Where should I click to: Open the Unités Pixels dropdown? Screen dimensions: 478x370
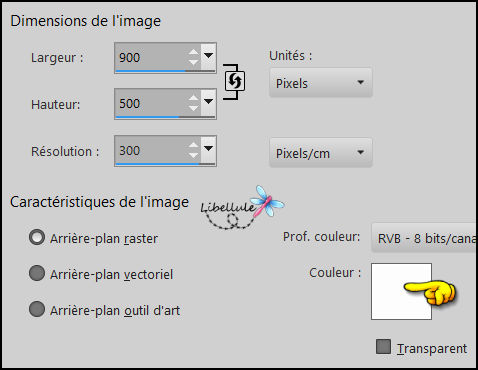click(x=321, y=83)
